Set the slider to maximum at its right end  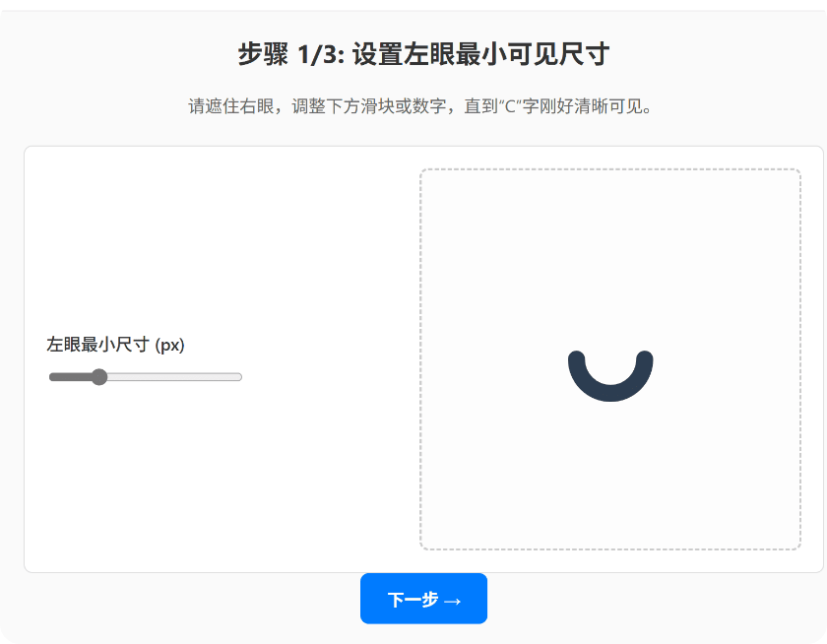(x=240, y=377)
